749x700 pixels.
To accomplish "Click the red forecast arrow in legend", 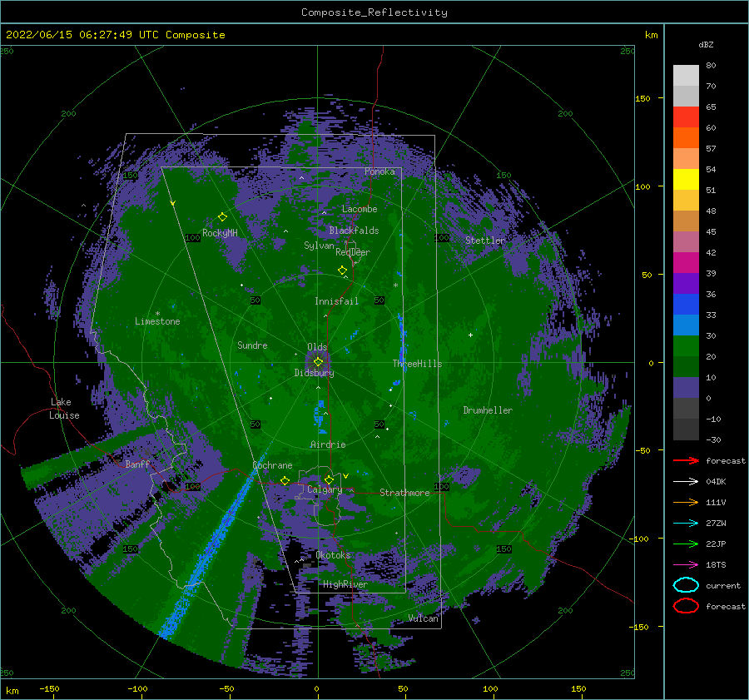I will (686, 460).
